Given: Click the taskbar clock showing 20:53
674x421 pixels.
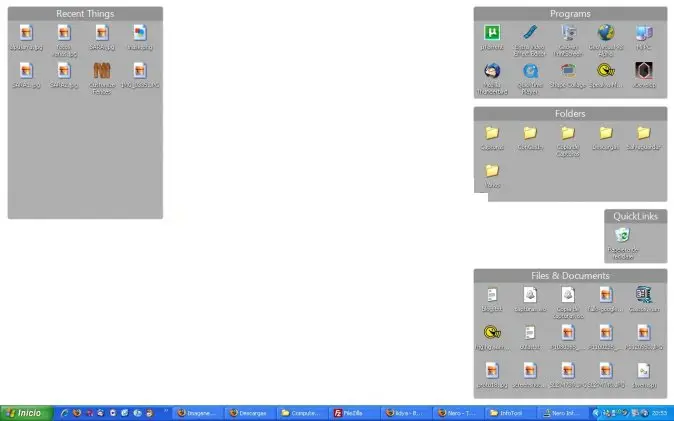Looking at the screenshot, I should [659, 413].
